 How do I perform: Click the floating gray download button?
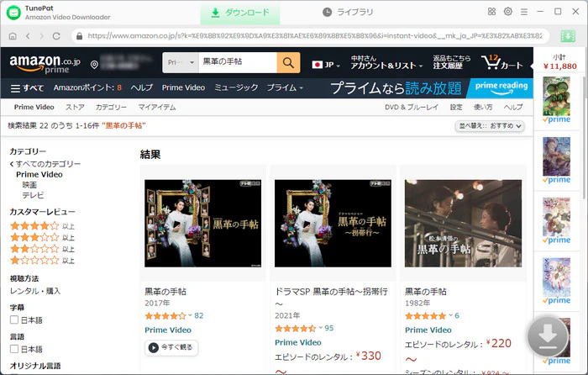coord(548,336)
